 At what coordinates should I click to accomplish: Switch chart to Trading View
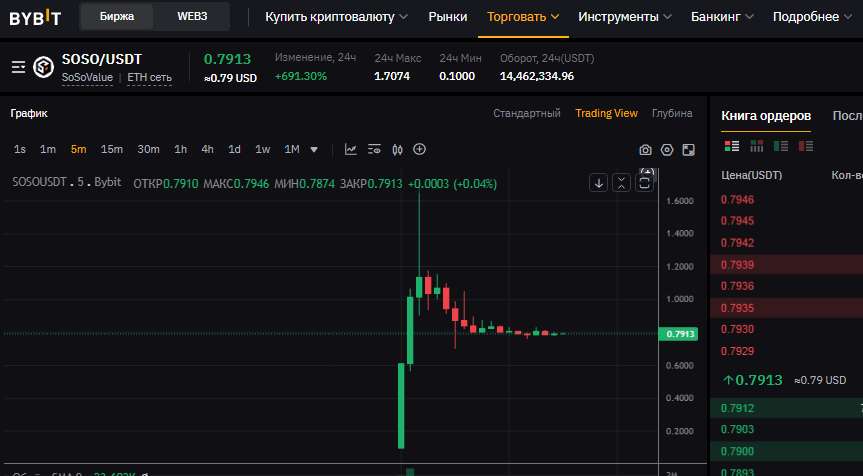[x=607, y=113]
